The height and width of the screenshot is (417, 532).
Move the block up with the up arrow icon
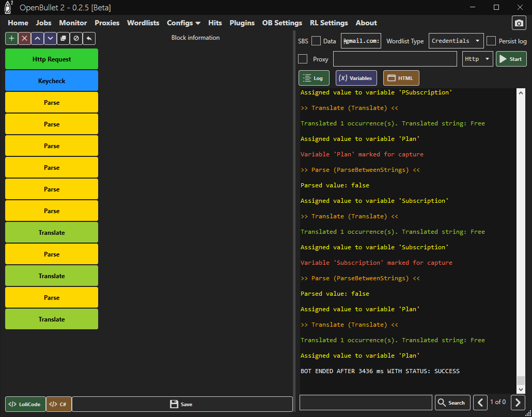point(37,38)
